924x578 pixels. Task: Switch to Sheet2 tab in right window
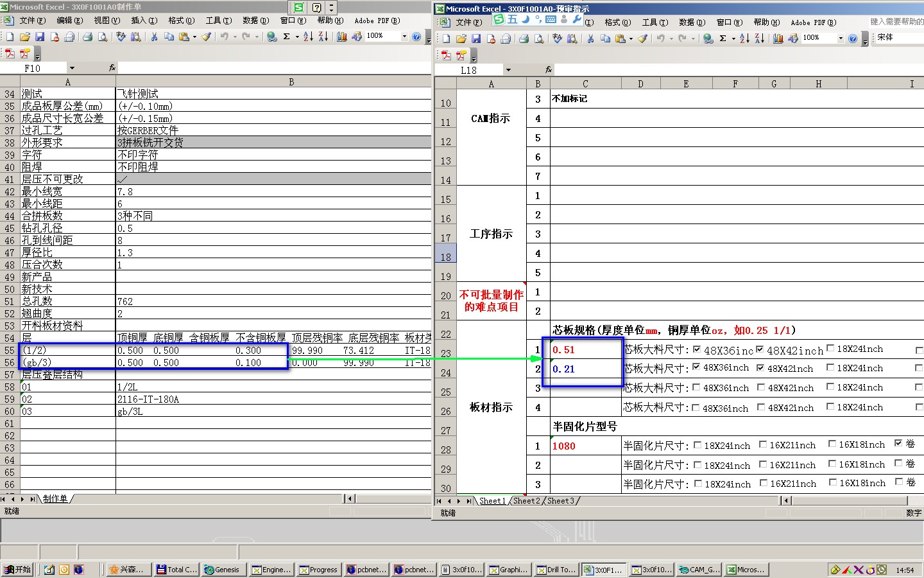tap(527, 501)
